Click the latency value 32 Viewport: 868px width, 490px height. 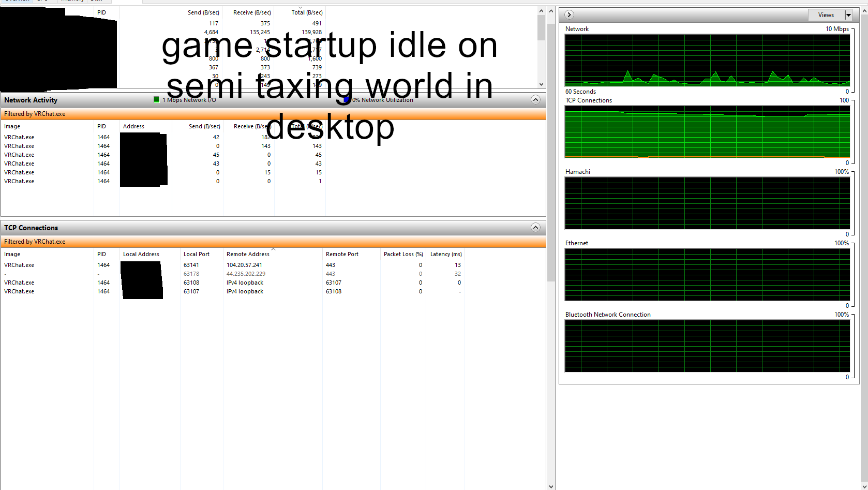coord(458,274)
